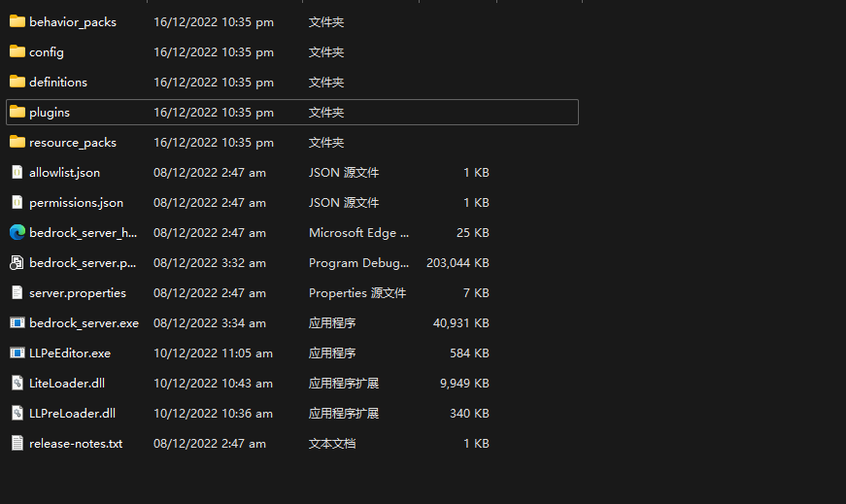Image resolution: width=846 pixels, height=504 pixels.
Task: Click the config folder icon
Action: [x=17, y=51]
